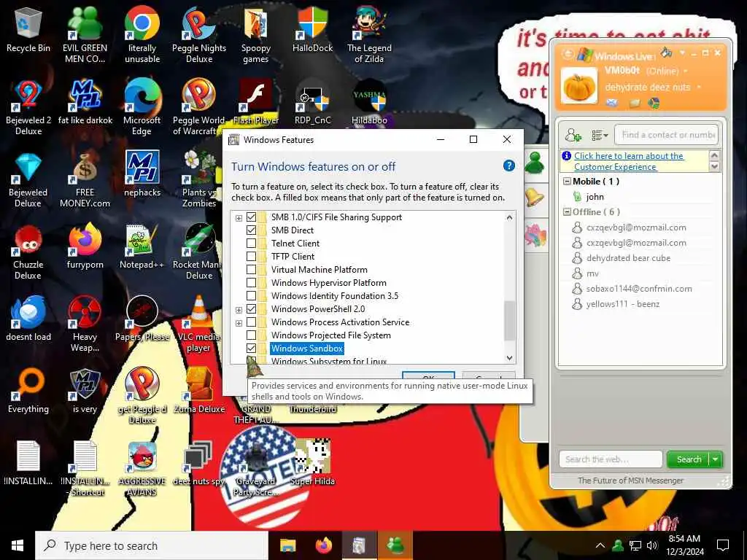Collapse the Offline contact group
This screenshot has width=747, height=560.
pyautogui.click(x=567, y=212)
